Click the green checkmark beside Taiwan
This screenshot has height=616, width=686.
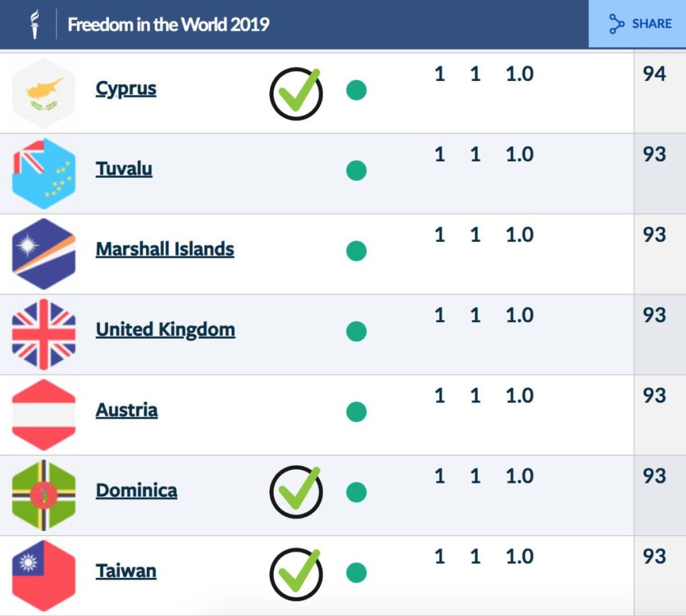point(297,574)
